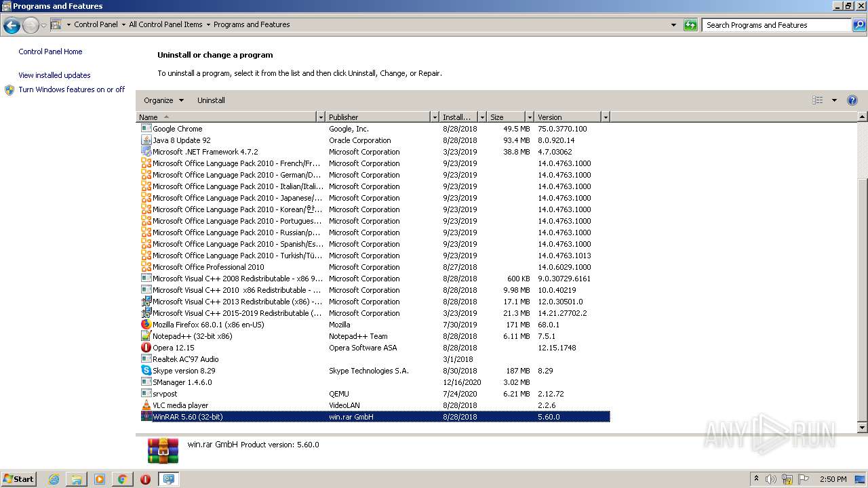Click the Start button
Screen dimensions: 868x488
click(19, 479)
